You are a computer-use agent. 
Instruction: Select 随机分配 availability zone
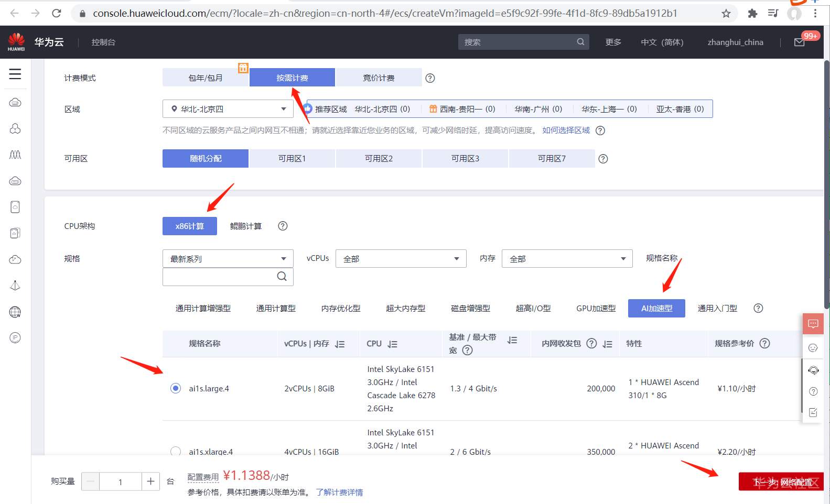[x=206, y=159]
